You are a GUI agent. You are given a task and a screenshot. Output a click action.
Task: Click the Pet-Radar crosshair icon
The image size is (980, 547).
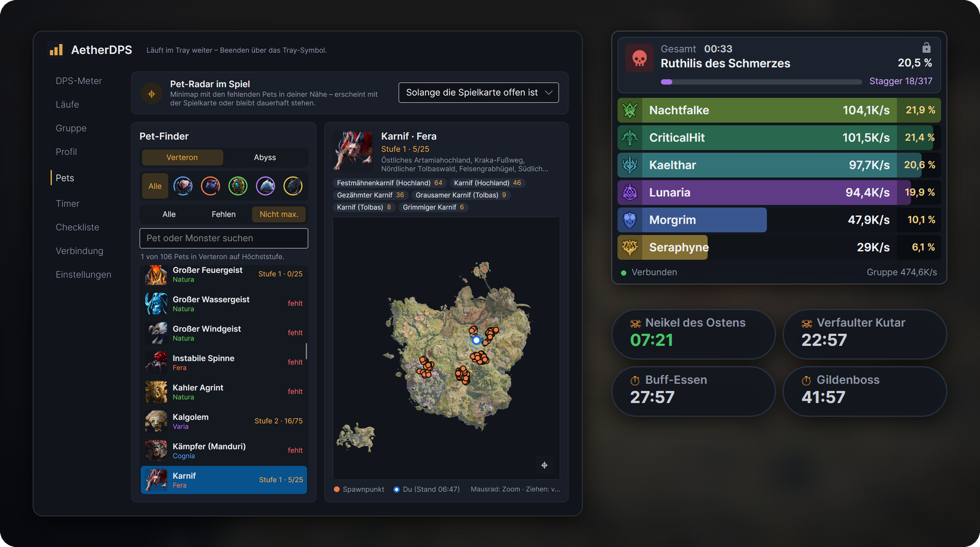coord(151,94)
